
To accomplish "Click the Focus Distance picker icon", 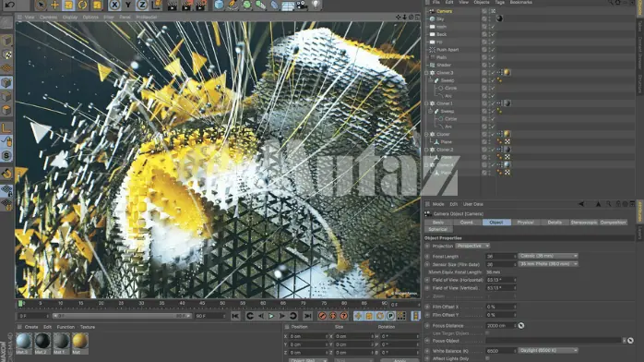I will [x=521, y=325].
